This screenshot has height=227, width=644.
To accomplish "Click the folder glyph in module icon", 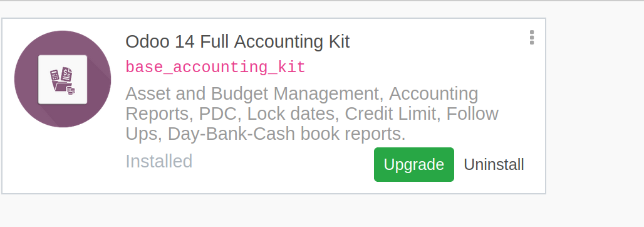I will (x=61, y=86).
